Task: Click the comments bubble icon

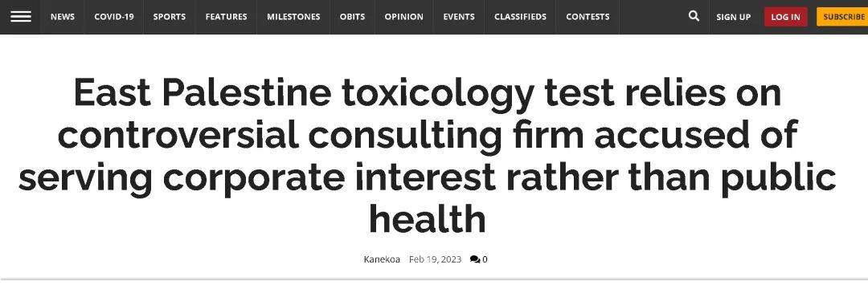Action: (474, 259)
